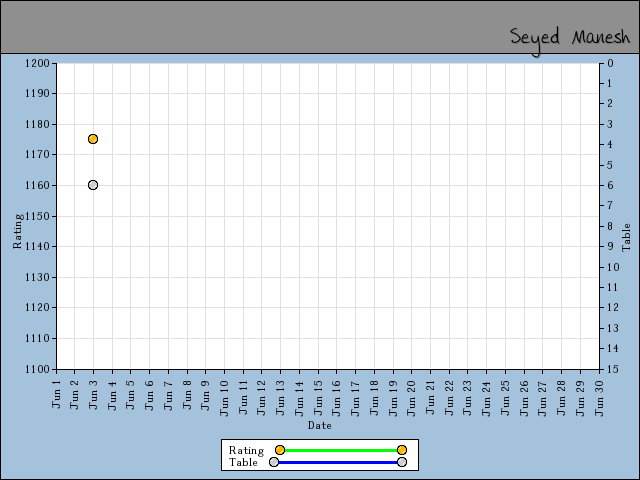Click the 'Jun 30' date axis label
The height and width of the screenshot is (480, 640).
point(599,398)
